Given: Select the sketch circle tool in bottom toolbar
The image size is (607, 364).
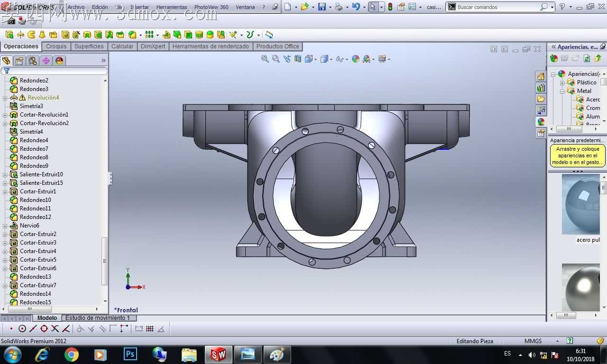Looking at the screenshot, I should tap(22, 328).
